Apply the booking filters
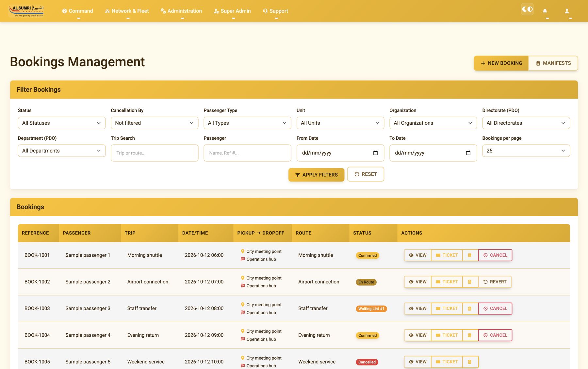Screen dimensions: 588x369 (316, 175)
